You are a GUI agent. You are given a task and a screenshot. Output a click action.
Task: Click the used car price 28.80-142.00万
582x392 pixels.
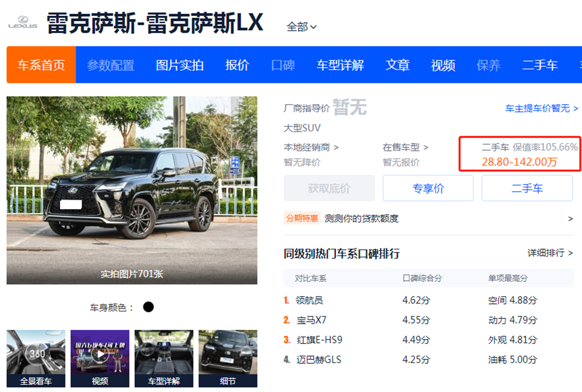(520, 162)
